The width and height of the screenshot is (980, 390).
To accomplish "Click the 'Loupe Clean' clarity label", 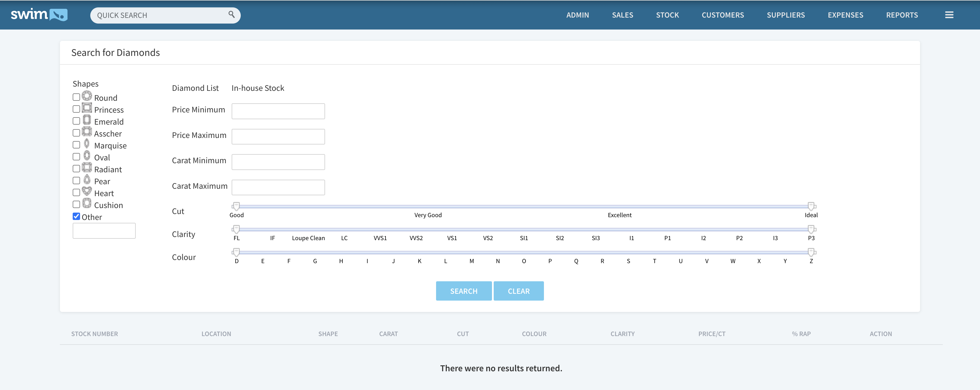I will pos(308,238).
